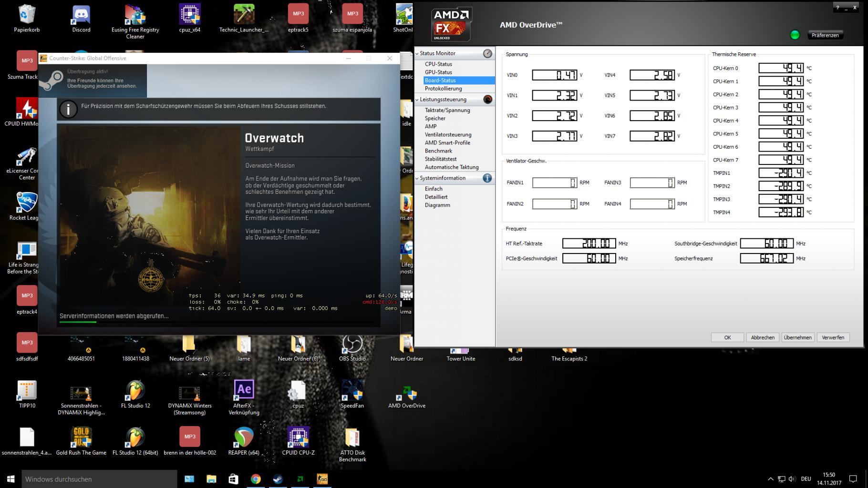Image resolution: width=868 pixels, height=488 pixels.
Task: Open the lame folder icon
Action: click(x=244, y=348)
